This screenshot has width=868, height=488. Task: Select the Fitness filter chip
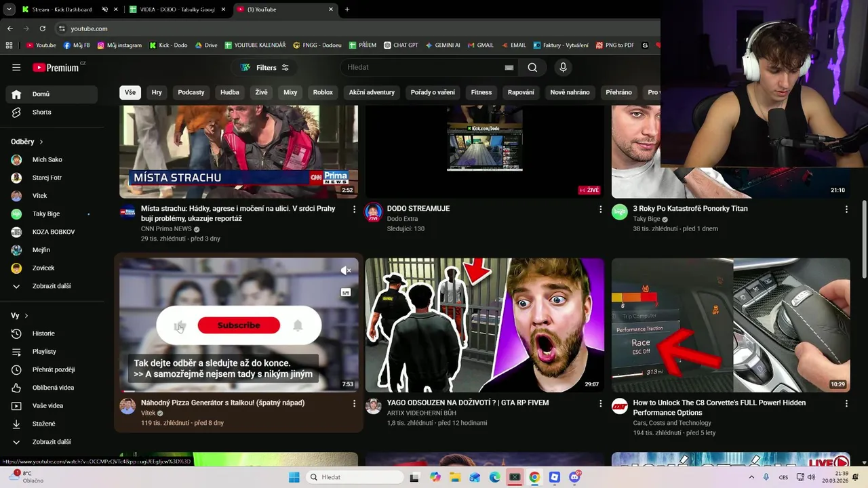(x=481, y=92)
